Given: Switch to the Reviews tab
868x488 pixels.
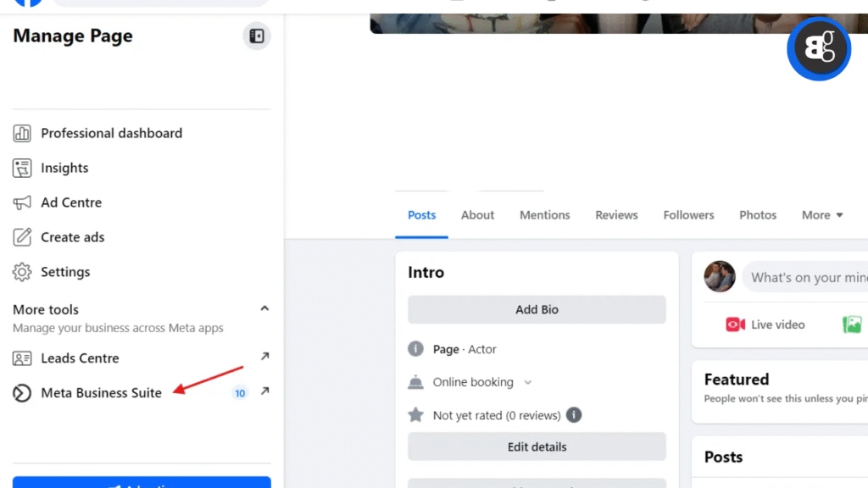Looking at the screenshot, I should coord(616,215).
